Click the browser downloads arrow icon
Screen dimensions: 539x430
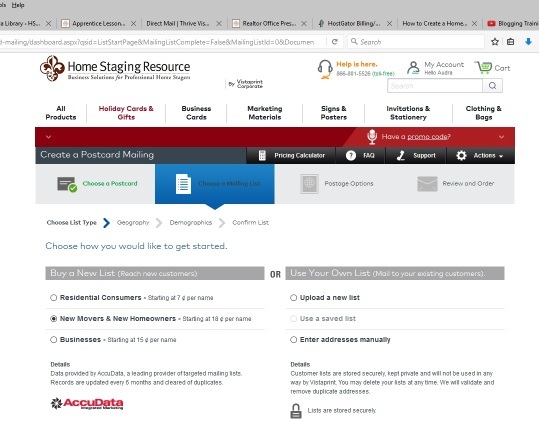528,42
